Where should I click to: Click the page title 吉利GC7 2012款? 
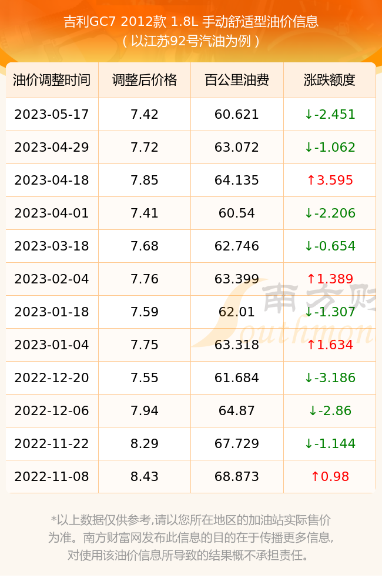[x=115, y=21]
